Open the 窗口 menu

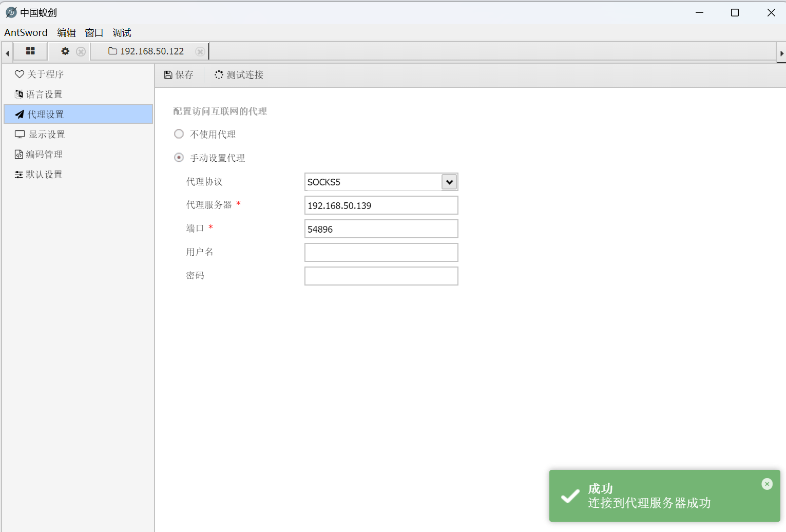(94, 32)
